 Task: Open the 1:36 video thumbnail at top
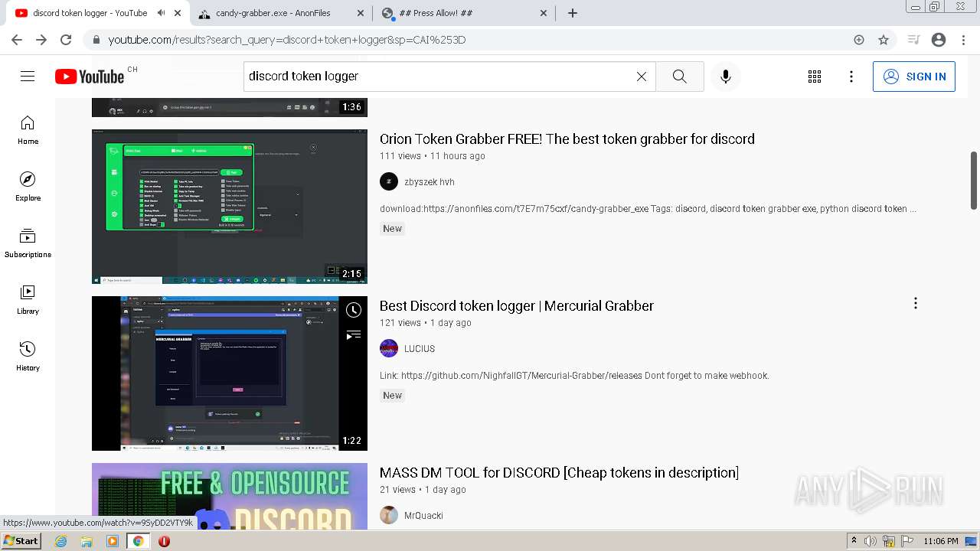[230, 107]
